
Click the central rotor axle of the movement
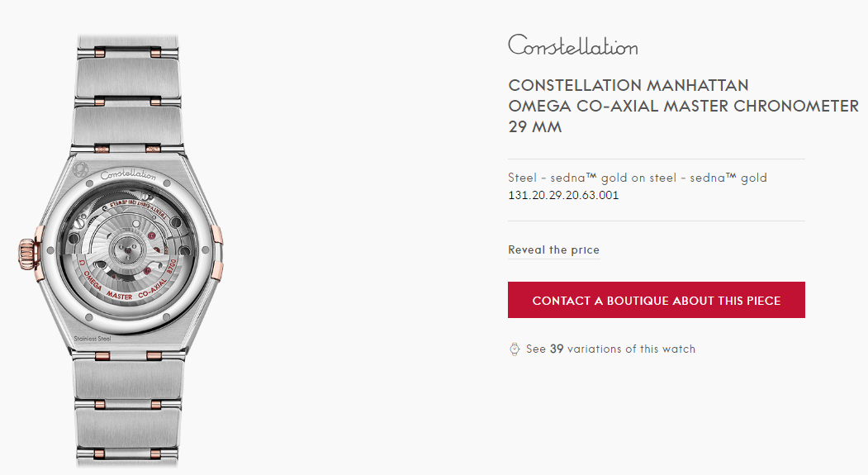click(126, 245)
